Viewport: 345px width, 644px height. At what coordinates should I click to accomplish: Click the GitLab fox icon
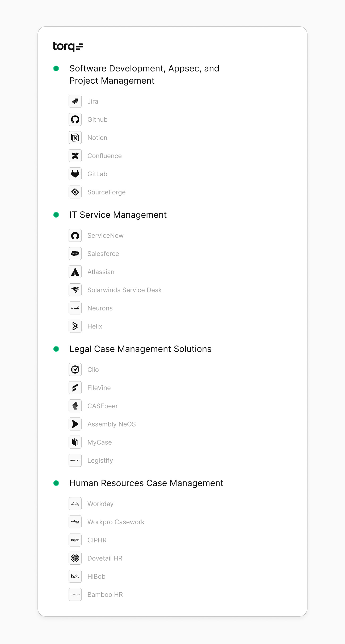(75, 174)
